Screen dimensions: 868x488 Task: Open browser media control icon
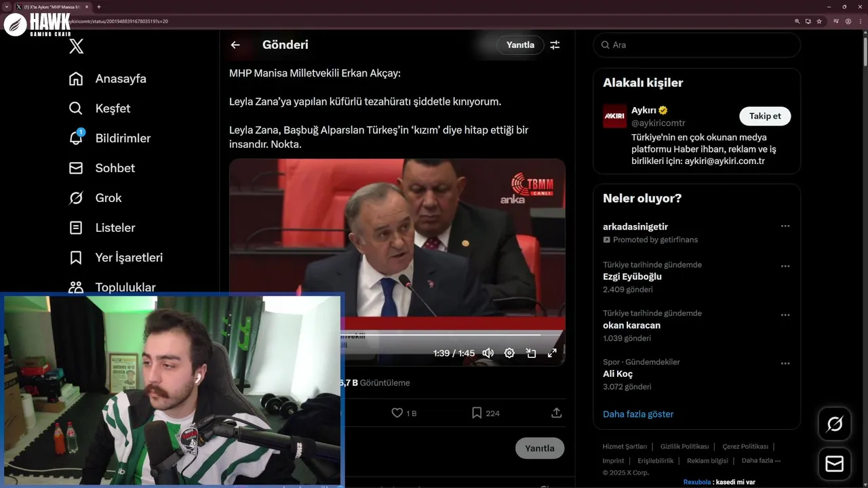837,22
